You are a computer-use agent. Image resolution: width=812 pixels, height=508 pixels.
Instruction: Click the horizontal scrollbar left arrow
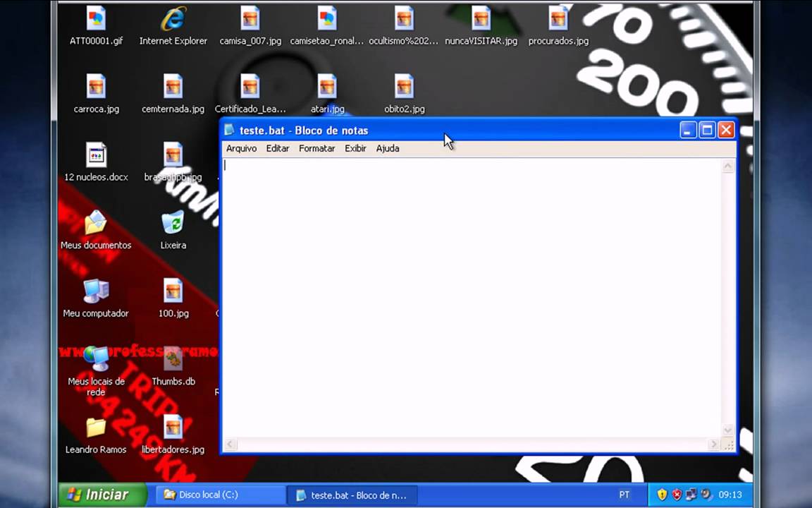[230, 445]
